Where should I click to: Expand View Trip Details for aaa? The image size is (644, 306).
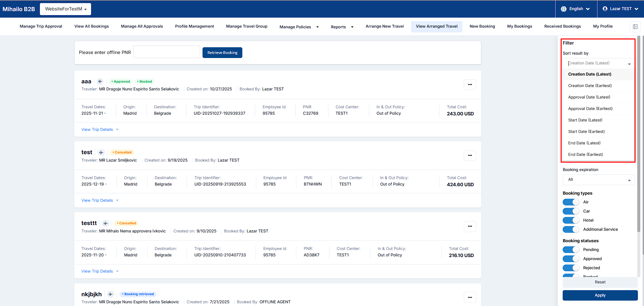click(x=100, y=130)
